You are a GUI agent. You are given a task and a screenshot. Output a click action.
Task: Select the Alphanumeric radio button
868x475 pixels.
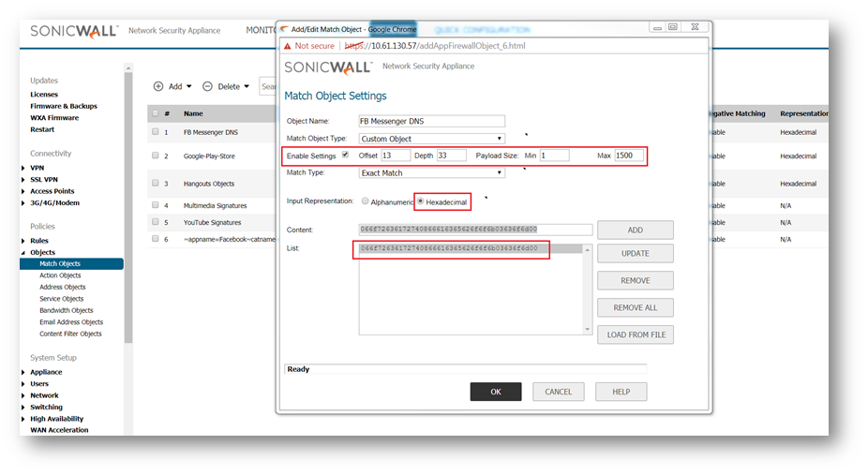(365, 201)
